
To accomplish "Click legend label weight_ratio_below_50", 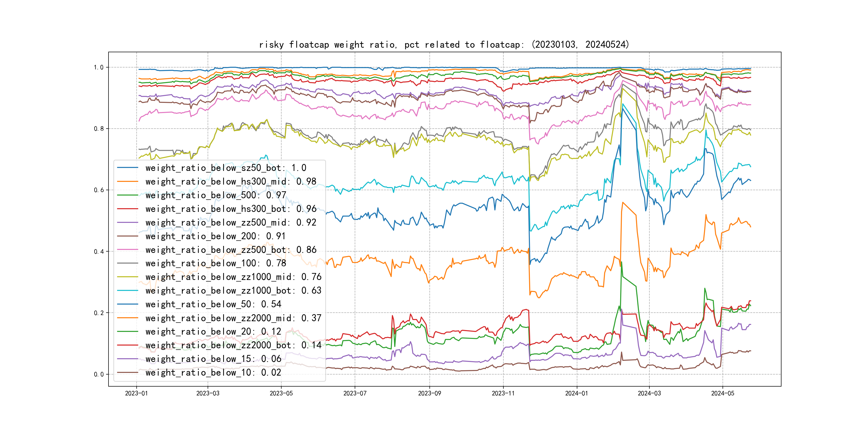I will point(213,304).
